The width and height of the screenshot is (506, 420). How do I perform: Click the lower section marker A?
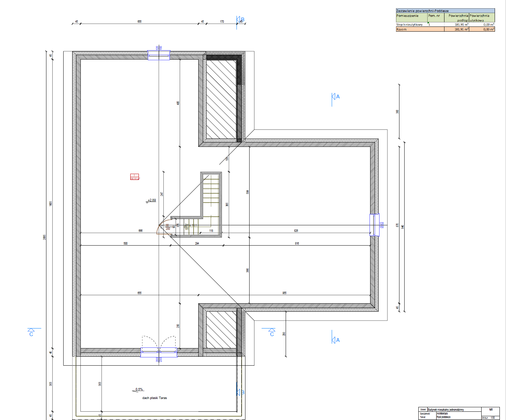335,340
